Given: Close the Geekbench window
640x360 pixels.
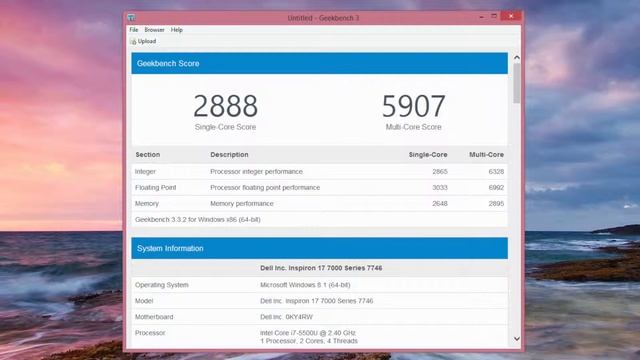Looking at the screenshot, I should [511, 16].
